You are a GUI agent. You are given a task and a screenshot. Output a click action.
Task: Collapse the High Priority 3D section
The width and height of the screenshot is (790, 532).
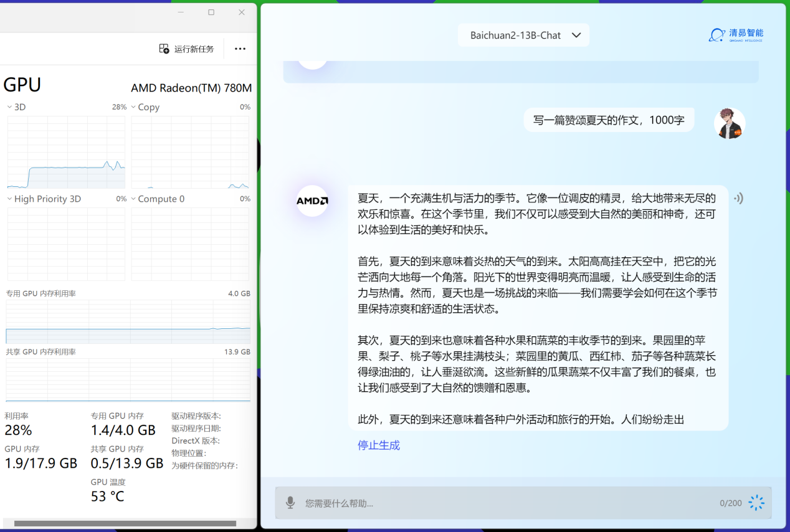[x=8, y=198]
